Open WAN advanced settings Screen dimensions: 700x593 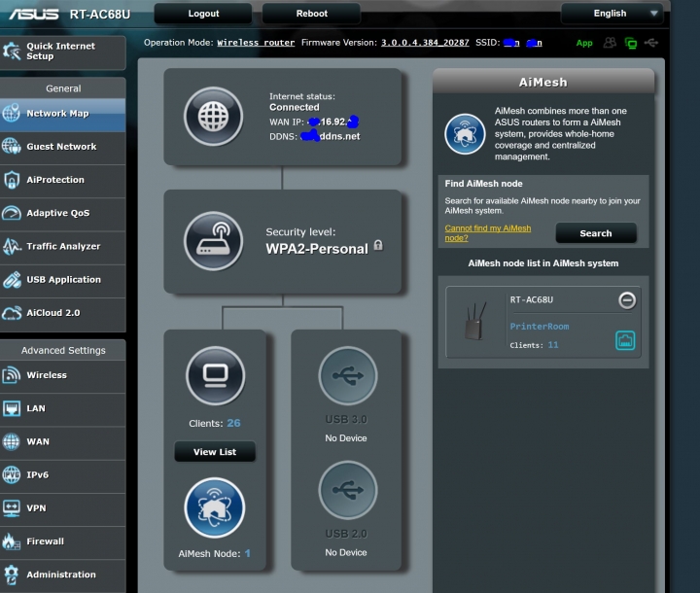pos(62,441)
